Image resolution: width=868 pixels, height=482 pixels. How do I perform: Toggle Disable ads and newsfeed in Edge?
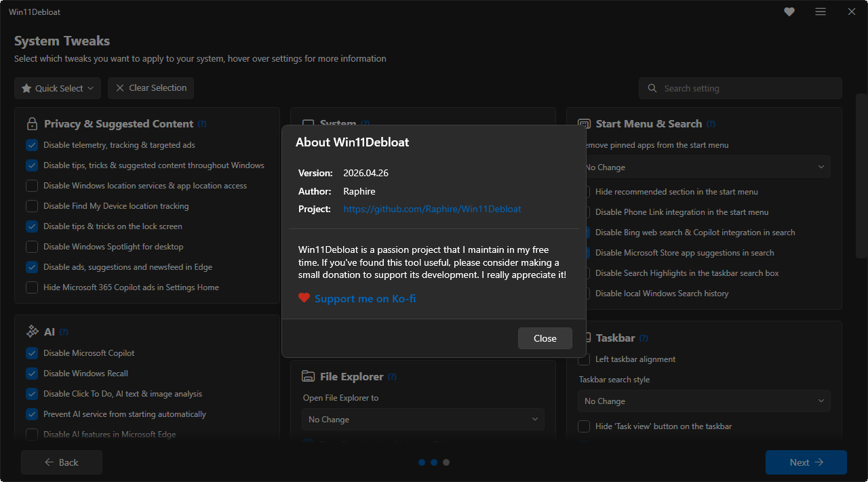[x=32, y=267]
